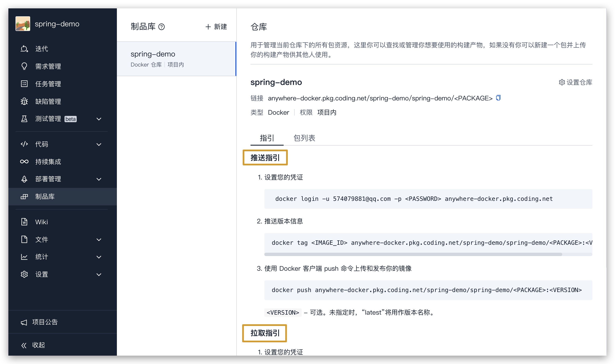
Task: Click the repository link URL text
Action: (380, 98)
